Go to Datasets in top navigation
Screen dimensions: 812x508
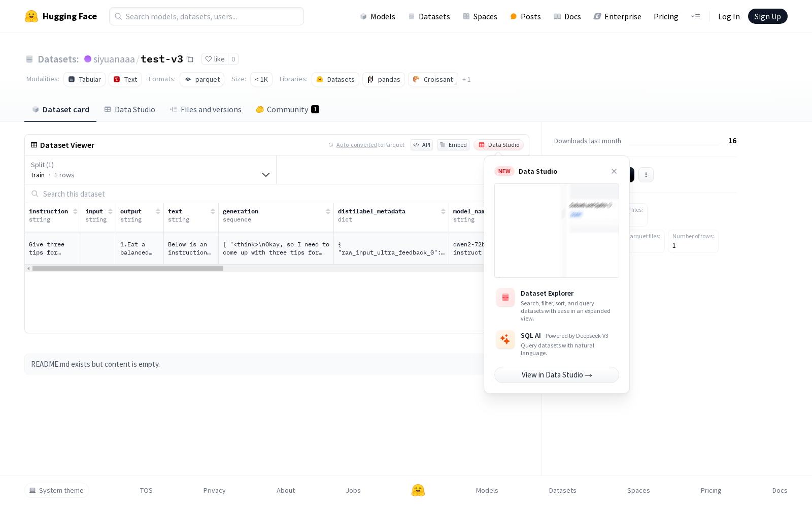coord(429,16)
